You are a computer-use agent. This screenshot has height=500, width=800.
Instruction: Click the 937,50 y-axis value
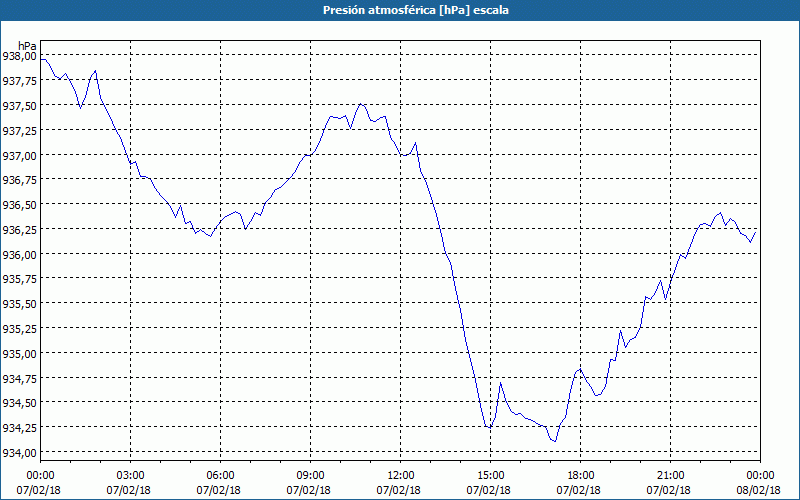18,106
